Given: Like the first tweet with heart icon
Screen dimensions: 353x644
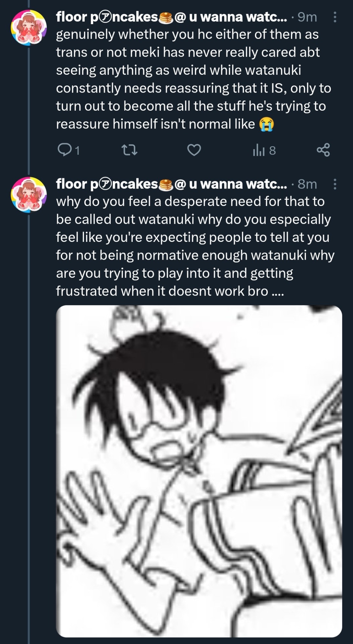Looking at the screenshot, I should pyautogui.click(x=194, y=150).
